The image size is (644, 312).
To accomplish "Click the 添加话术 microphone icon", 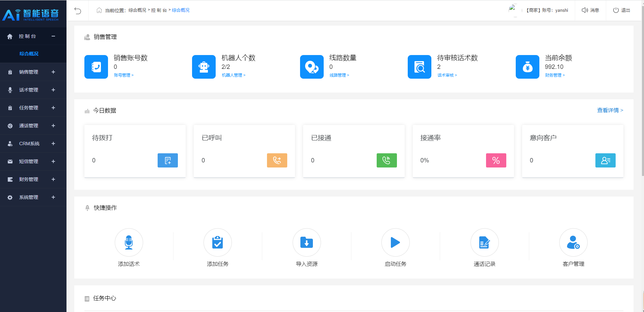I will pyautogui.click(x=129, y=242).
